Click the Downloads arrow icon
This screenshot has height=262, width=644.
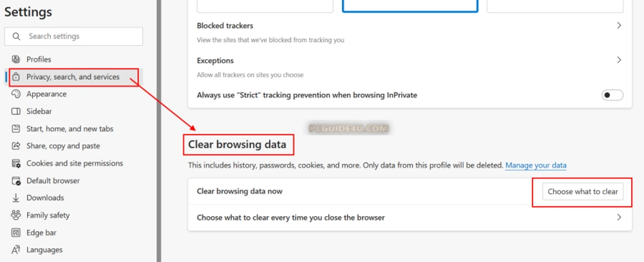pos(16,198)
